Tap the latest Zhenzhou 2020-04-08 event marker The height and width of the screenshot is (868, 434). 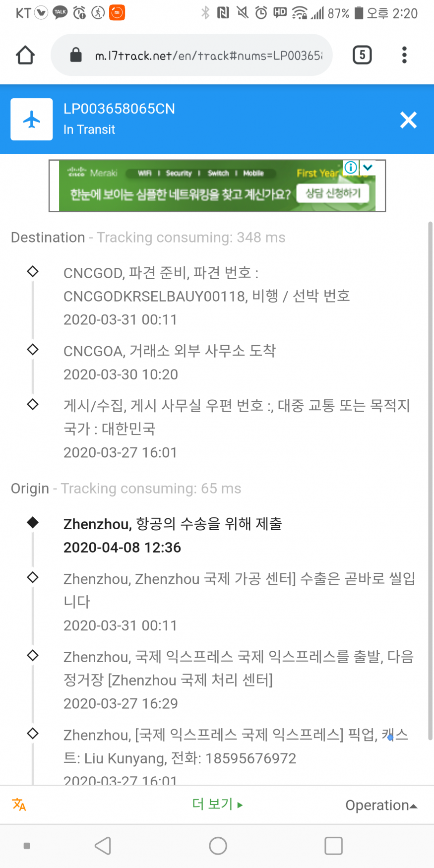(33, 522)
